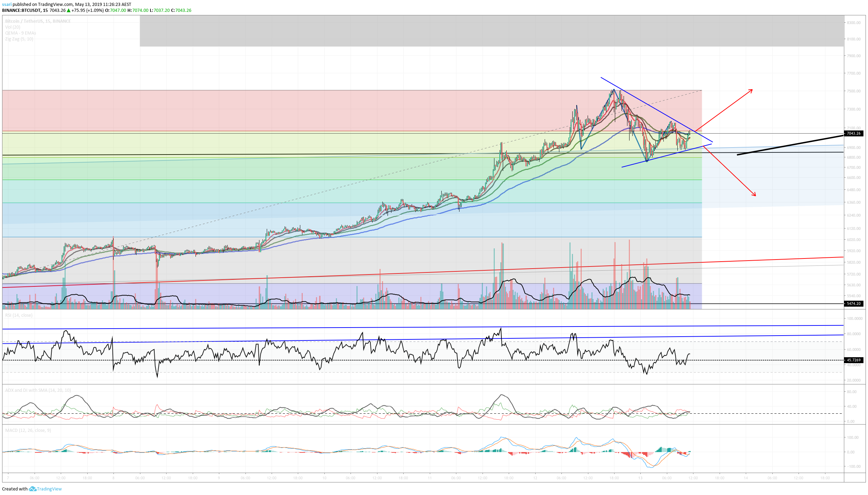Click the 6360.00 price axis label
868x495 pixels.
[854, 202]
